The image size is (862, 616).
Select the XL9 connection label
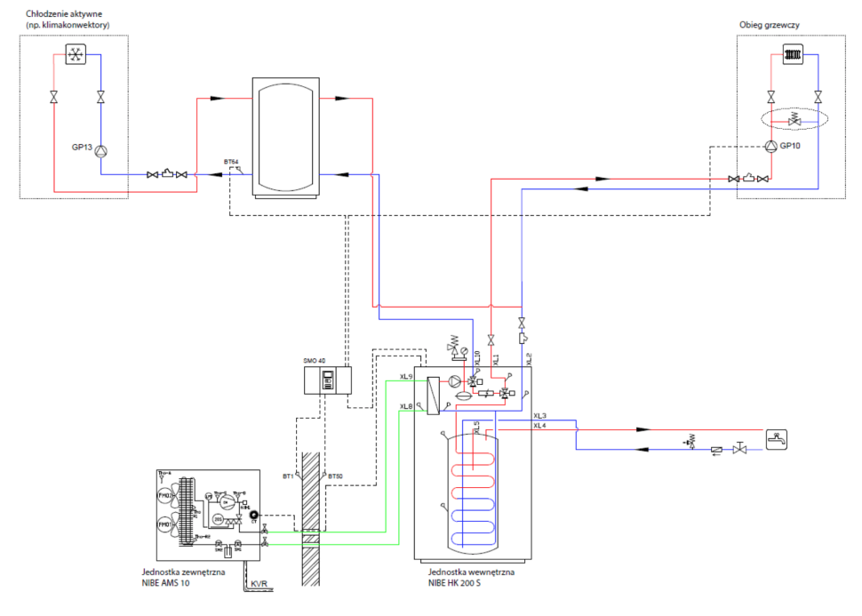(x=406, y=378)
